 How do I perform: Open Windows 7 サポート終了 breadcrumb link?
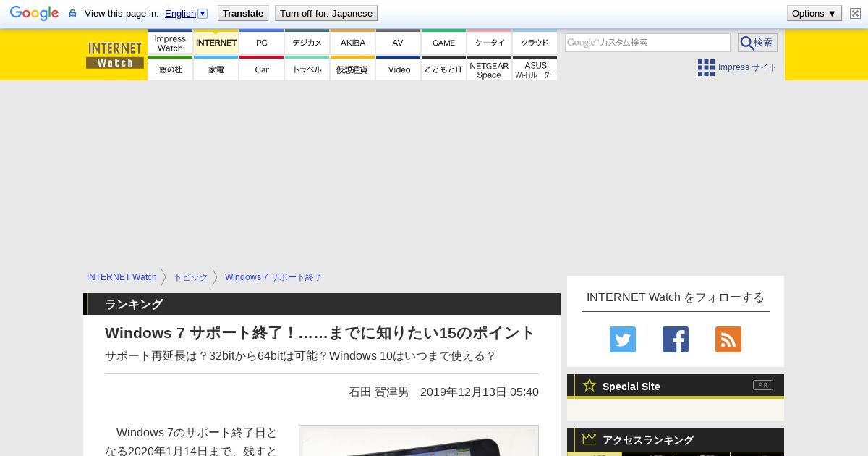coord(273,277)
